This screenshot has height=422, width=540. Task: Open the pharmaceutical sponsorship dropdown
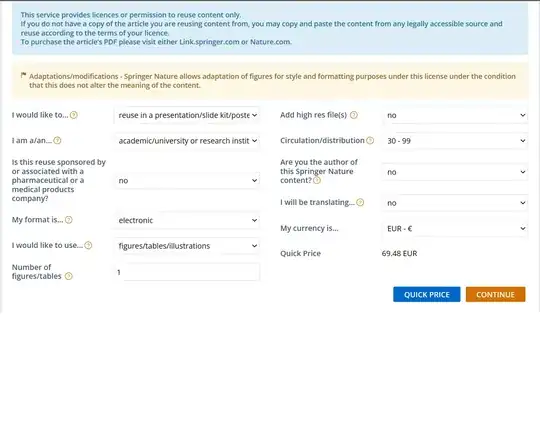point(187,180)
